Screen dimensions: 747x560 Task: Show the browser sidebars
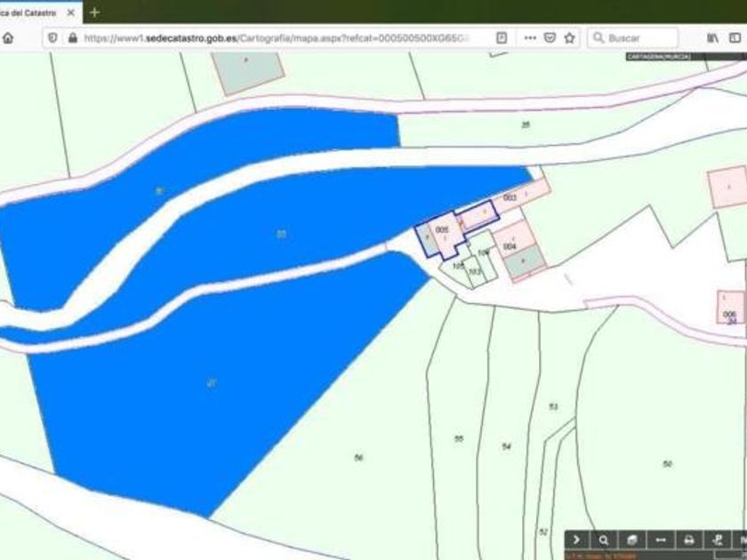tap(735, 38)
